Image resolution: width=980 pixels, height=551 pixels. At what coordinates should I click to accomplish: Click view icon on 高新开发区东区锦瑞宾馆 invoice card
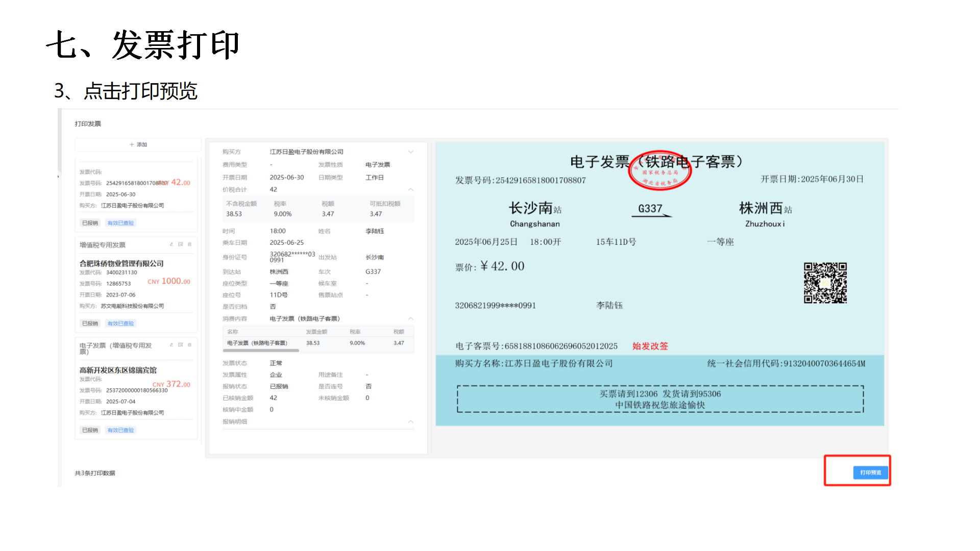pos(180,345)
